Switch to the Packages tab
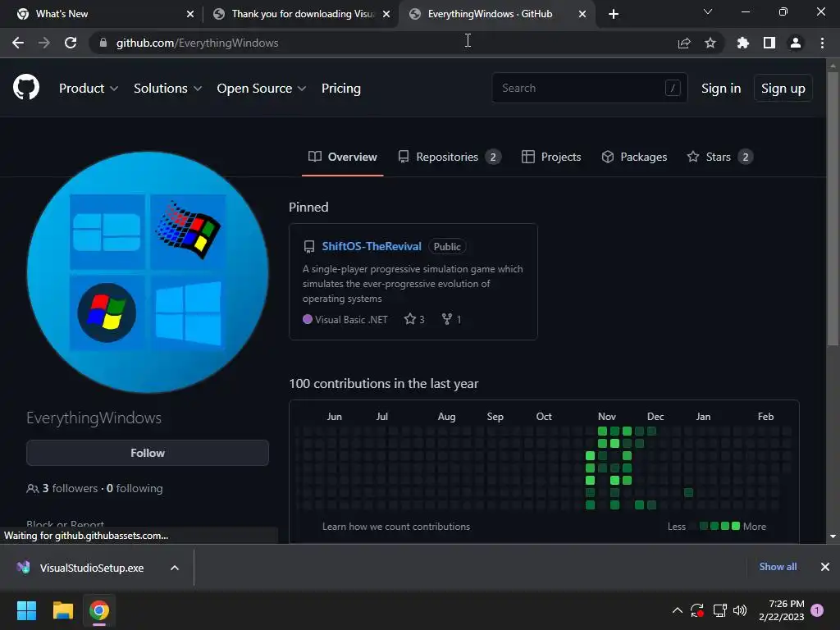 tap(634, 157)
